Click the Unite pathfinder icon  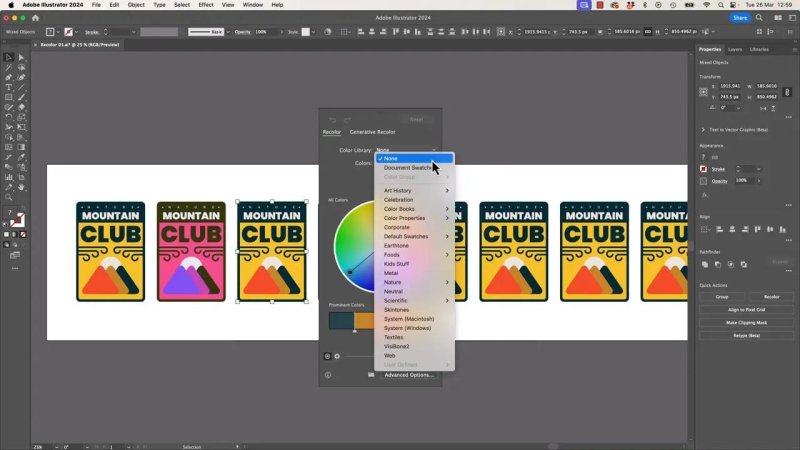[x=705, y=264]
